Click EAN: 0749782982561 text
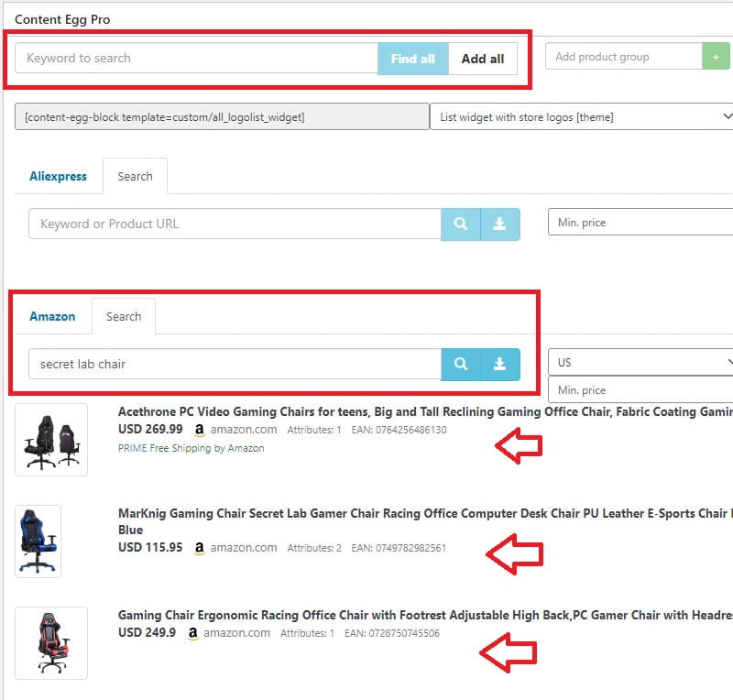The height and width of the screenshot is (700, 733). click(x=399, y=548)
